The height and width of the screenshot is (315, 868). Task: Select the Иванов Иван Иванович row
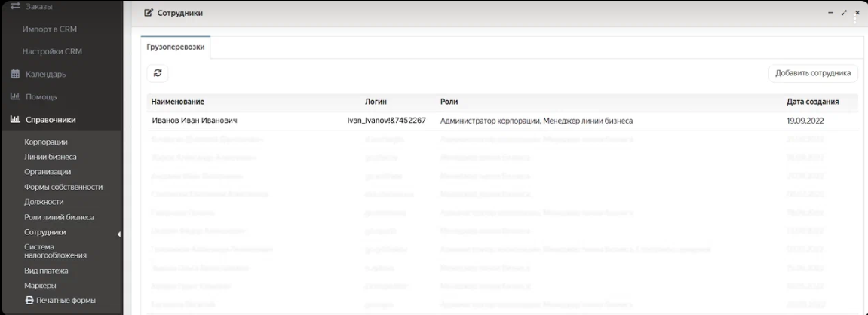click(195, 121)
